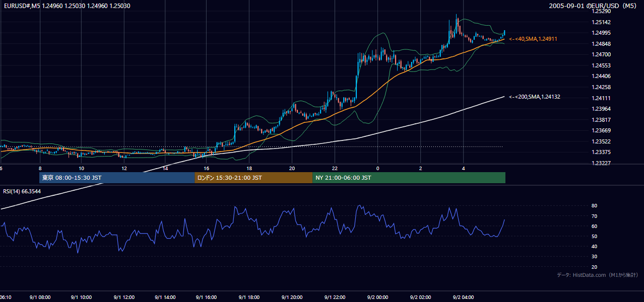Click the 1.25142 price axis label
Viewport: 644px width, 302px height.
pyautogui.click(x=601, y=22)
